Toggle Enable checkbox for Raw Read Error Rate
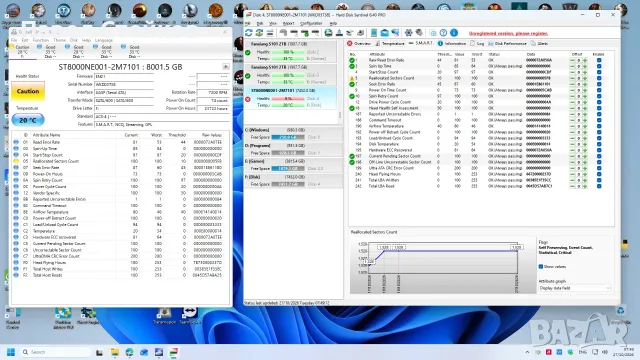This screenshot has width=640, height=360. [599, 60]
